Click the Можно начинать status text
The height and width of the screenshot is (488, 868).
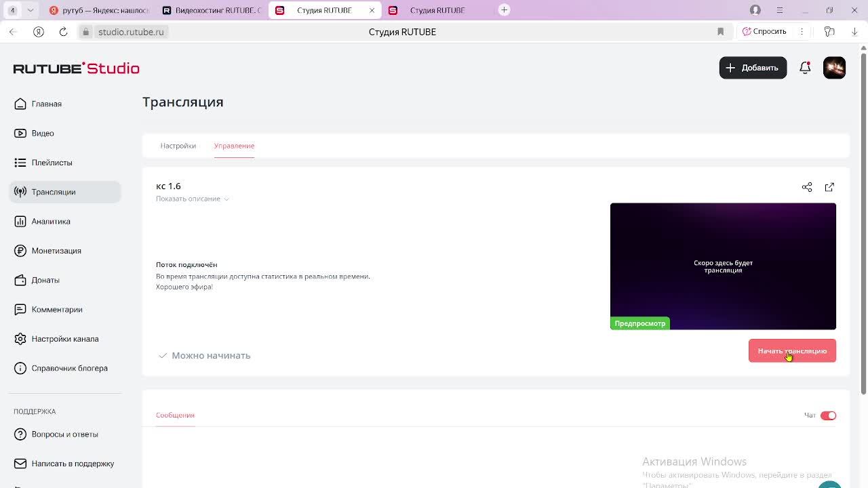pos(211,356)
